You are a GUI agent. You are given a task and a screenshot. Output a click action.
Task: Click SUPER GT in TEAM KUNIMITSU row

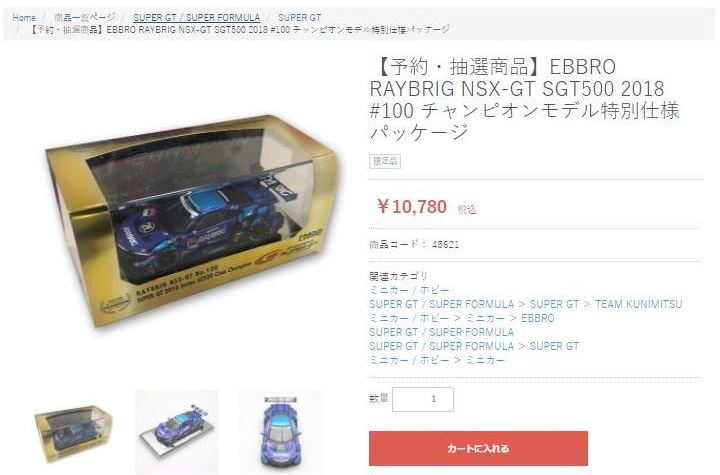pos(554,304)
